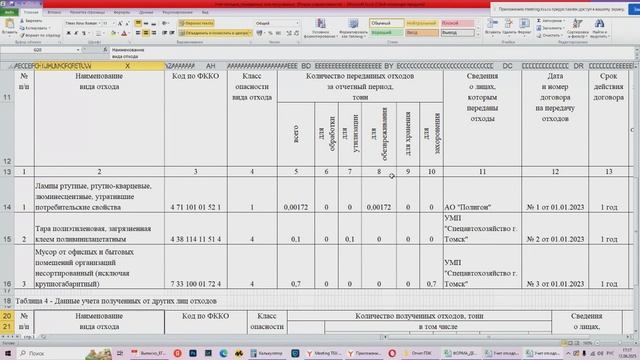Screen dimensions: 640x360
Task: Toggle bold formatting
Action: (69, 33)
